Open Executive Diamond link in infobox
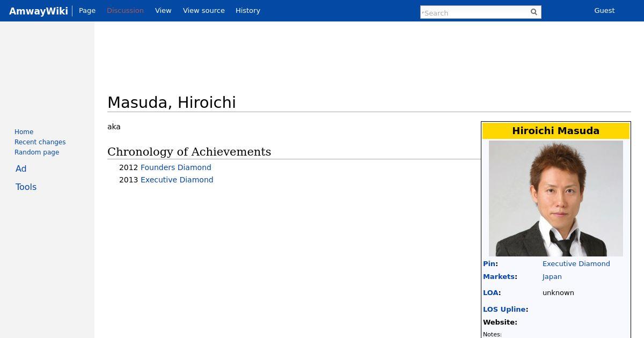644x338 pixels. [576, 264]
